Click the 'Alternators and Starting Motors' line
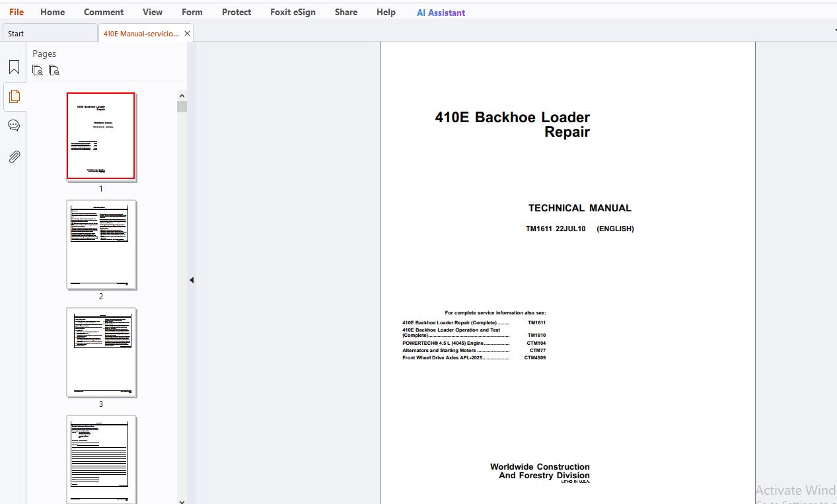 point(456,351)
